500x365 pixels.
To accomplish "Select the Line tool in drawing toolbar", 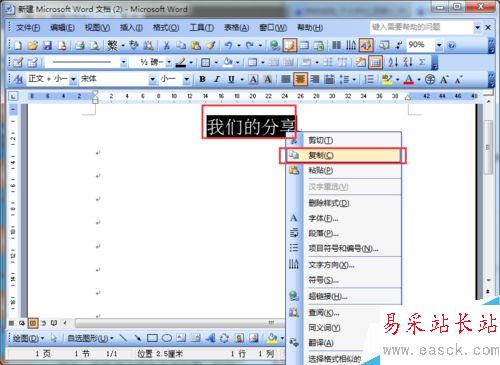I will 123,338.
